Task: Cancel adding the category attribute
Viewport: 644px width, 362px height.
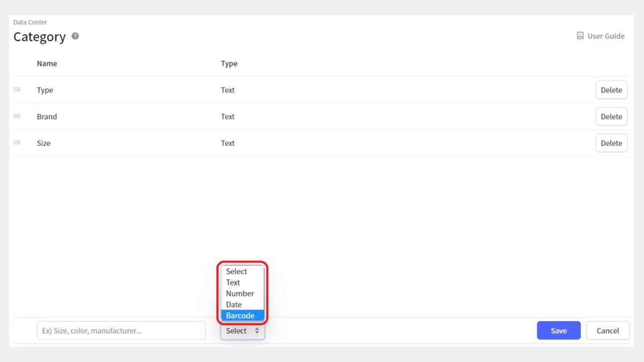Action: (608, 331)
